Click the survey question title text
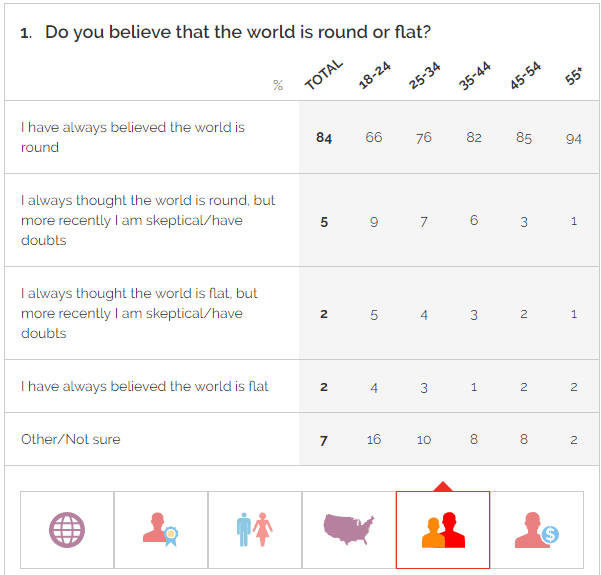This screenshot has height=575, width=601. (238, 32)
